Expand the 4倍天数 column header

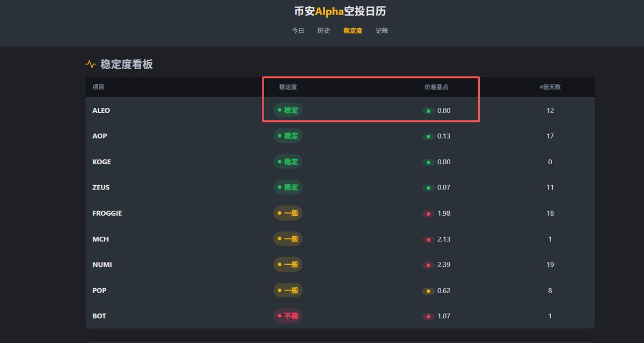pos(549,86)
